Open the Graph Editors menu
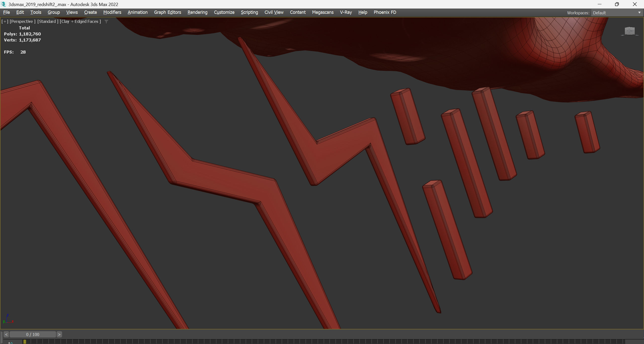This screenshot has width=644, height=344. click(168, 12)
